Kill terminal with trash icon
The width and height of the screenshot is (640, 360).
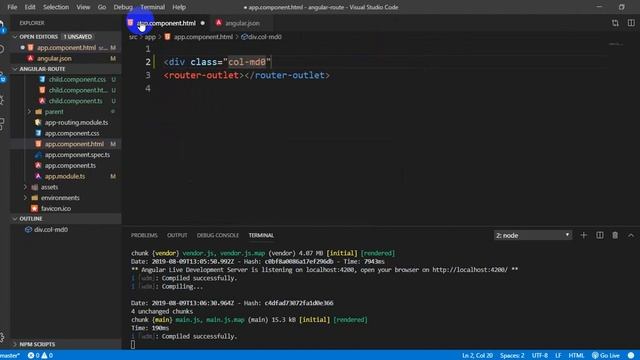pos(615,236)
